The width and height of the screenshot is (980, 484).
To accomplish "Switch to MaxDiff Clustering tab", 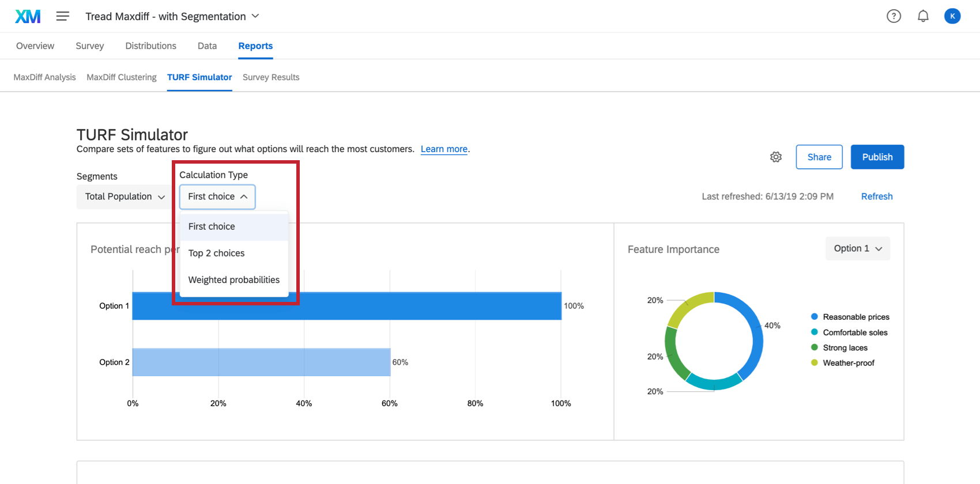I will [x=122, y=77].
